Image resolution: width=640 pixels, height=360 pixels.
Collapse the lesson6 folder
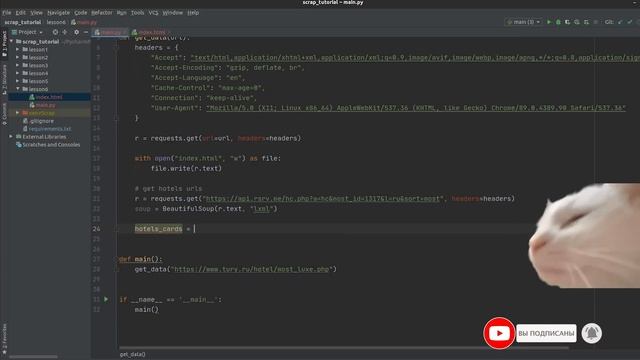(x=18, y=89)
